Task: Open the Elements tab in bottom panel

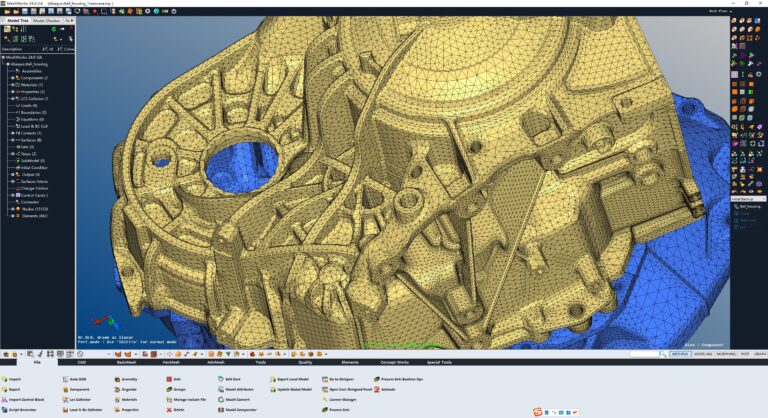Action: (x=350, y=363)
